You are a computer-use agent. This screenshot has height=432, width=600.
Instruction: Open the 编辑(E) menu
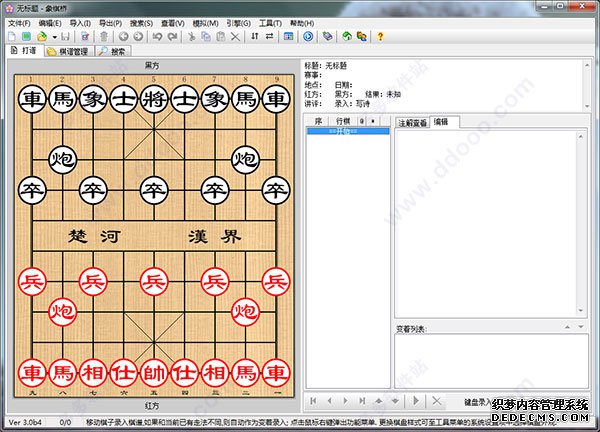tap(50, 23)
